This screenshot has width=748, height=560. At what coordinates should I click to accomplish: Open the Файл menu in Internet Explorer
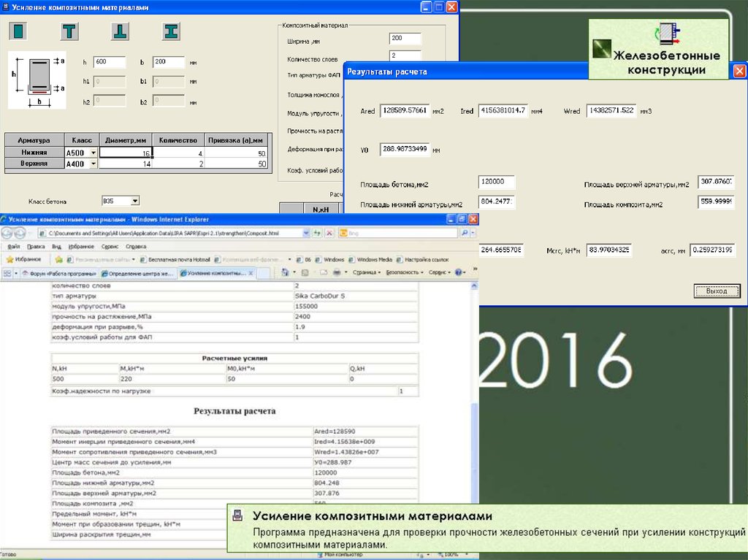(14, 247)
